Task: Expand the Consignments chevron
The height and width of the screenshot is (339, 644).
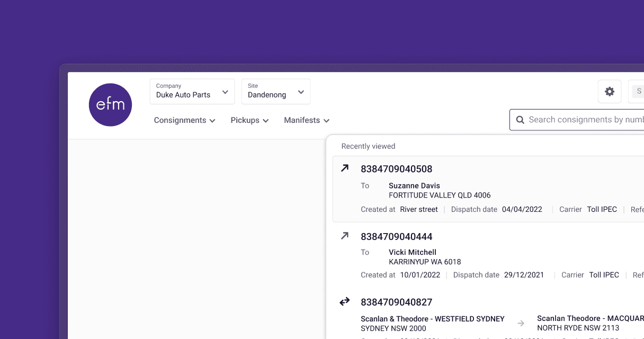Action: [213, 120]
